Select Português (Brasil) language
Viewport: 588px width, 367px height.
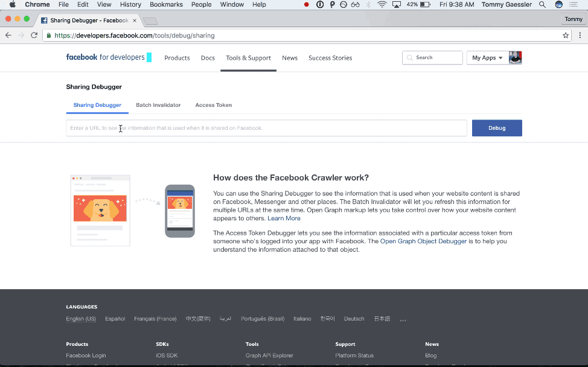[263, 319]
